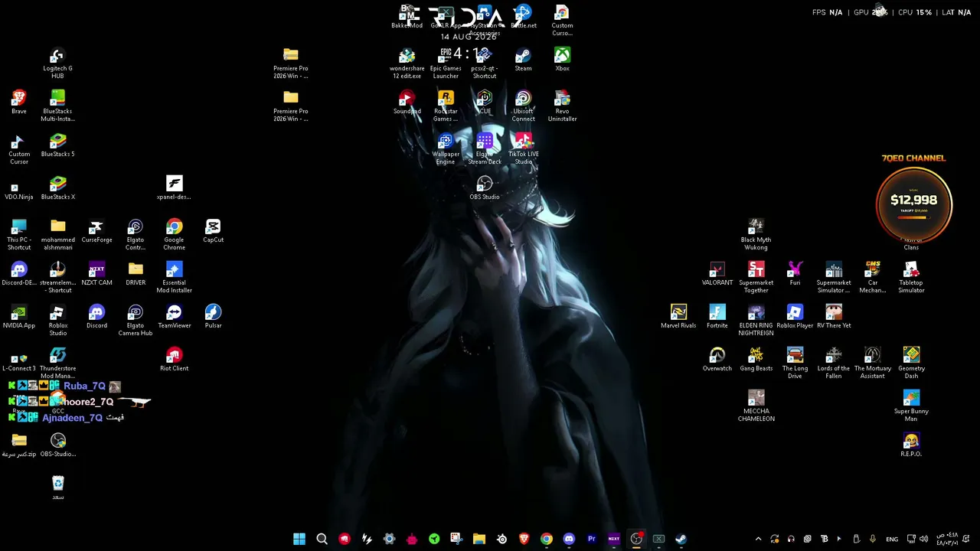This screenshot has width=980, height=551.
Task: Select the Xbox desktop icon
Action: (562, 60)
